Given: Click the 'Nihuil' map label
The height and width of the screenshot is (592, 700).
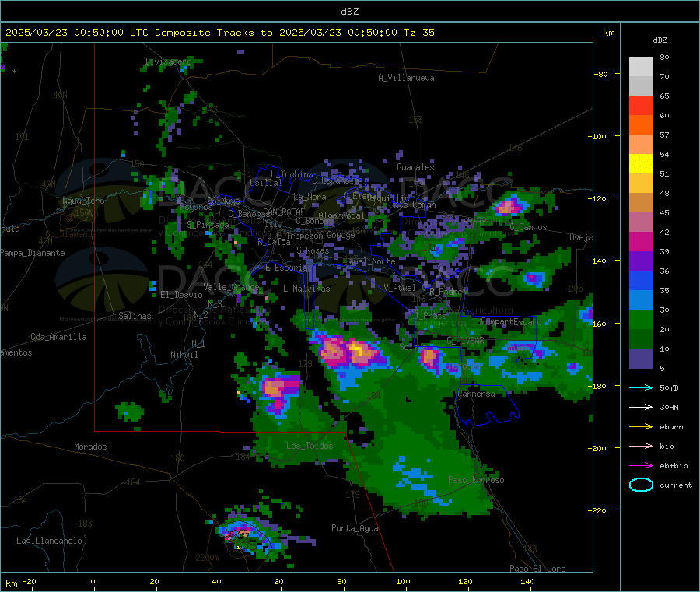Looking at the screenshot, I should tap(184, 355).
